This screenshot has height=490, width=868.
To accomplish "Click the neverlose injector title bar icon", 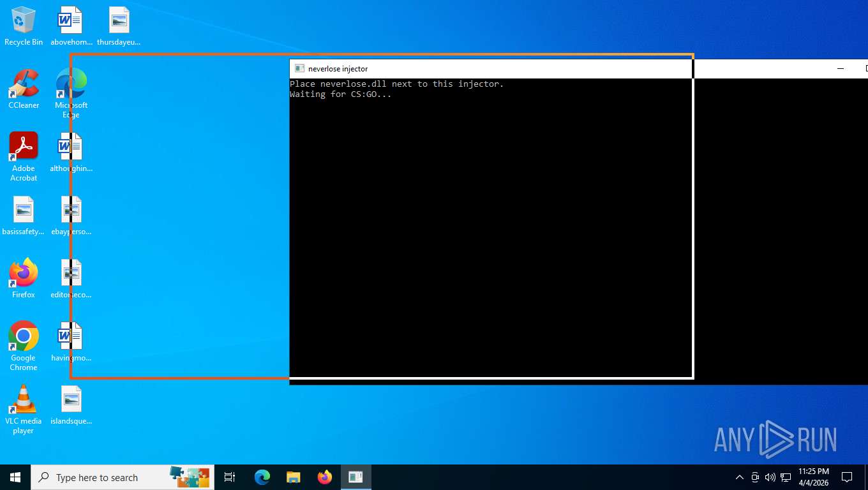I will pos(299,68).
